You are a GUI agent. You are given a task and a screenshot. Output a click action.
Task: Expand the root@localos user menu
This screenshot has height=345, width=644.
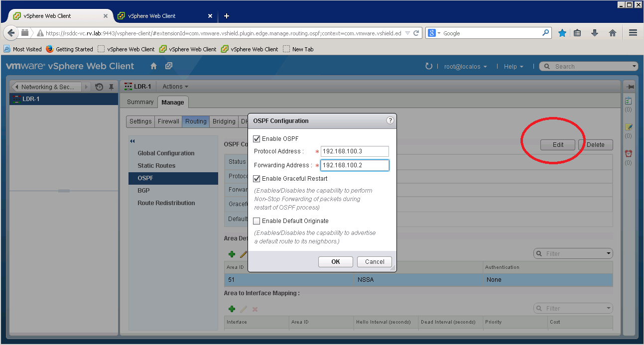[465, 66]
